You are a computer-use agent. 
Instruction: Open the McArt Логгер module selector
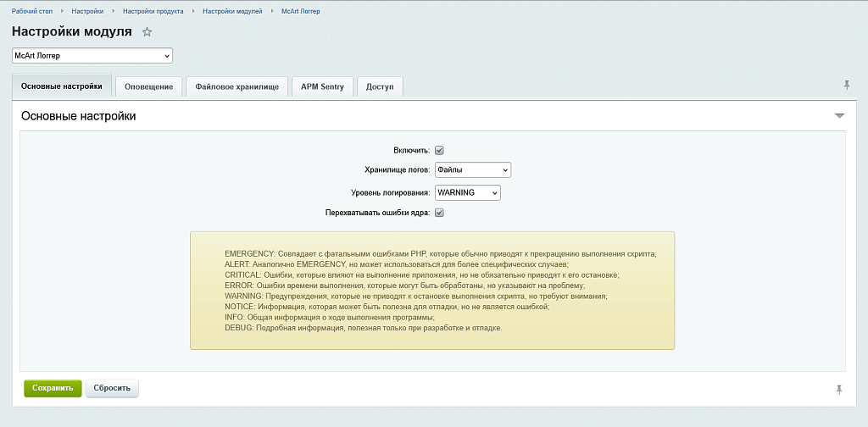[92, 56]
